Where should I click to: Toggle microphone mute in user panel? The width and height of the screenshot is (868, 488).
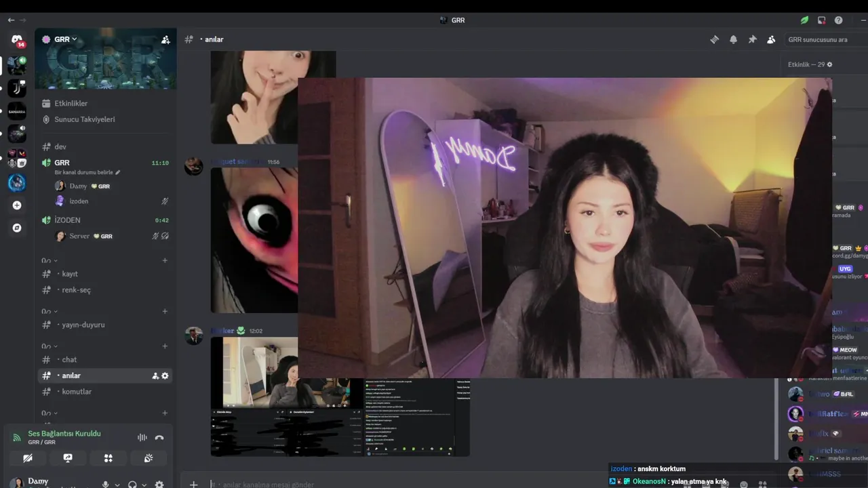tap(105, 485)
